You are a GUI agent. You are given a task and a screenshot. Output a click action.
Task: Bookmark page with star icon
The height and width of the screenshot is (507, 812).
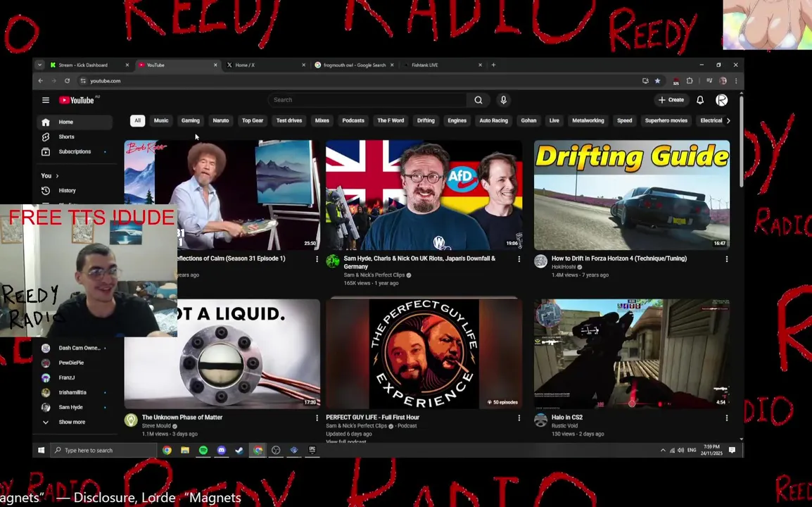click(x=658, y=81)
